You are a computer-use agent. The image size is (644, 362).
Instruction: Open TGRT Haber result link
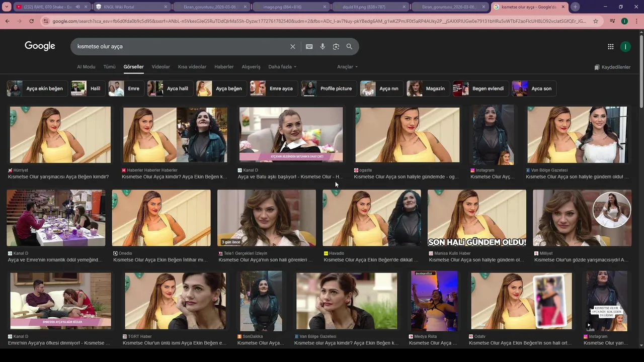tap(174, 343)
